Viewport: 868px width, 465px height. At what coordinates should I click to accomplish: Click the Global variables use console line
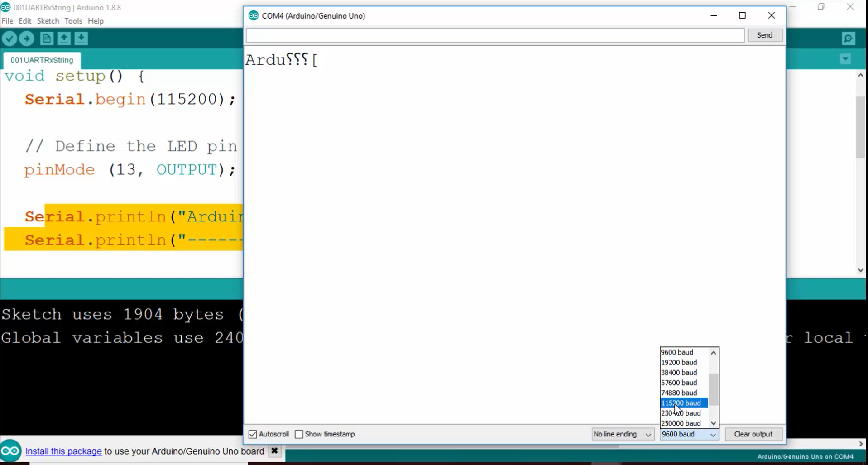click(122, 338)
